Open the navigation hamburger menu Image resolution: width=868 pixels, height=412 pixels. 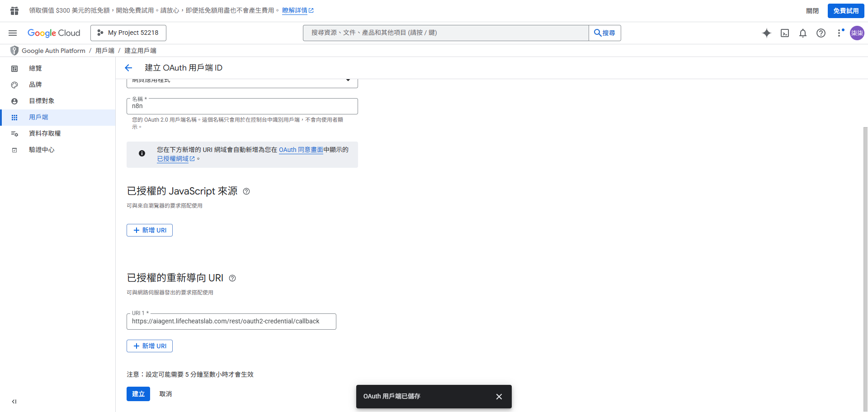pyautogui.click(x=12, y=33)
